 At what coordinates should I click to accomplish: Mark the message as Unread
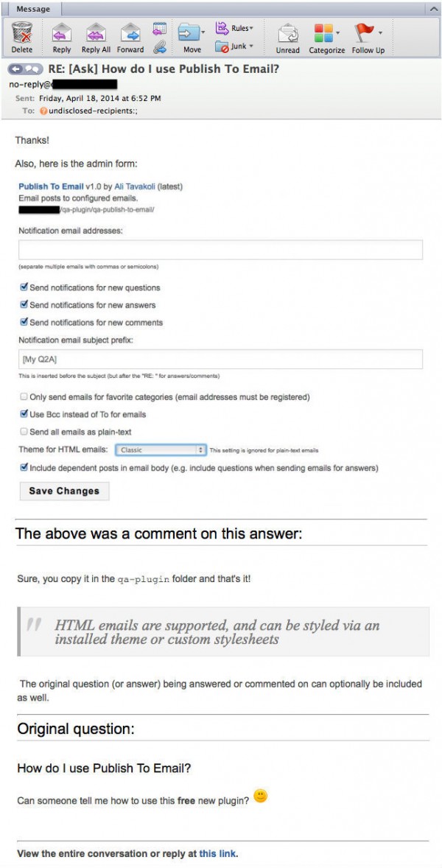point(287,34)
